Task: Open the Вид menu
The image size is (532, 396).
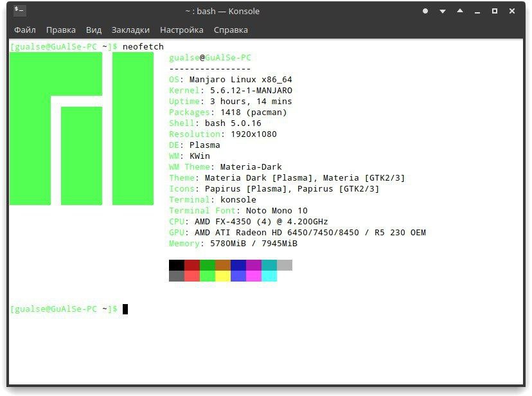Action: [94, 30]
